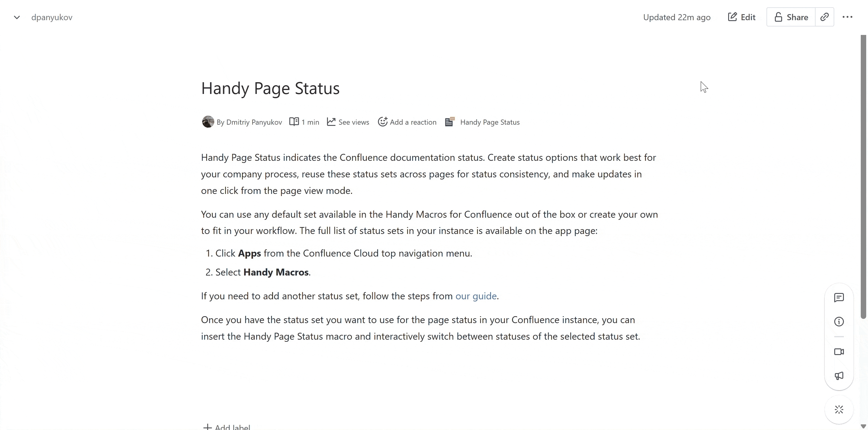This screenshot has height=430, width=868.
Task: Expand the sidebar chevron beside dpanyukov
Action: 17,17
